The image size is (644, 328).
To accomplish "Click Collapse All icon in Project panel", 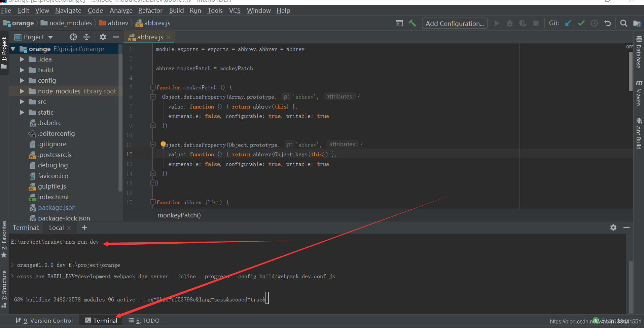I will pyautogui.click(x=86, y=37).
